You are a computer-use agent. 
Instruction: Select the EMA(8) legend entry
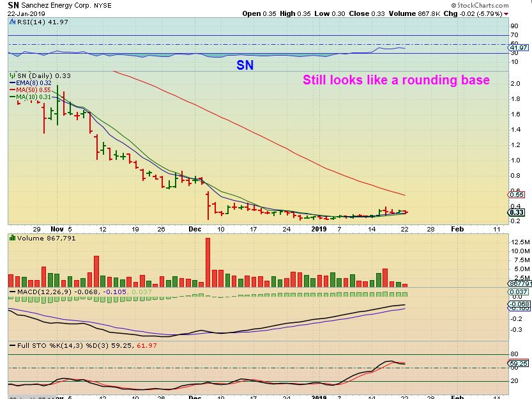point(31,83)
